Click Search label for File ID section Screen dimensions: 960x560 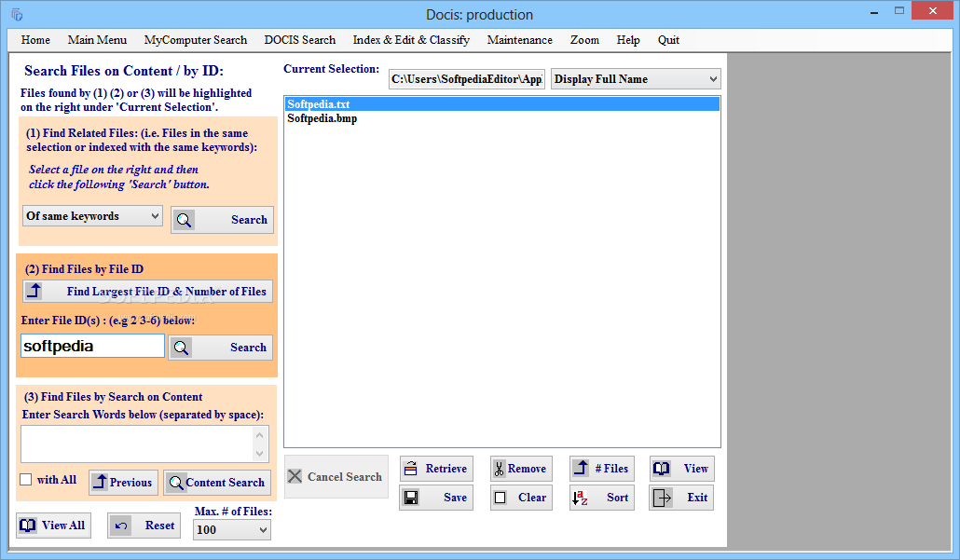click(248, 348)
